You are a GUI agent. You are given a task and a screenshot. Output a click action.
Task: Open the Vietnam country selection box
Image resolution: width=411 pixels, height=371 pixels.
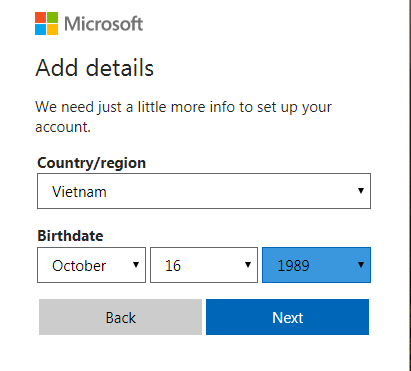(x=204, y=191)
